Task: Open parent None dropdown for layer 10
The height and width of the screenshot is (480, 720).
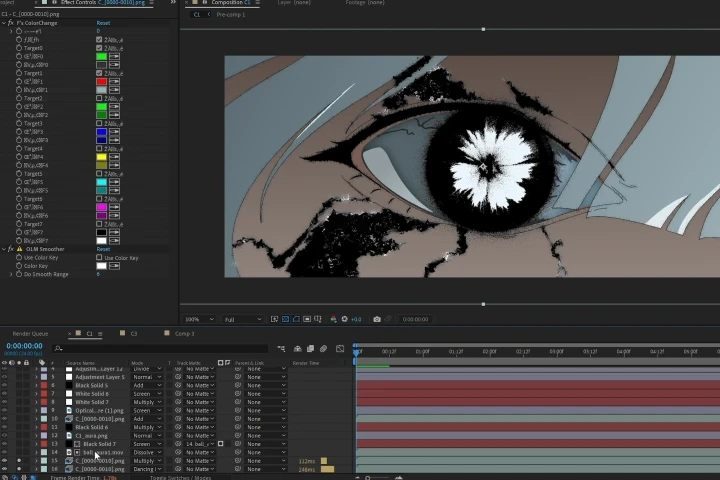Action: point(266,419)
